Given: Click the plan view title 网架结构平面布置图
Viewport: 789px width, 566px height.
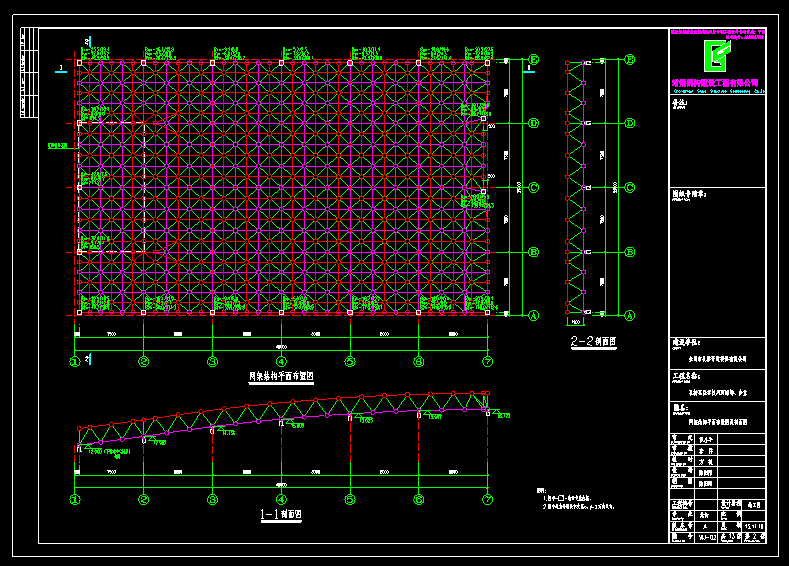Looking at the screenshot, I should [x=281, y=378].
